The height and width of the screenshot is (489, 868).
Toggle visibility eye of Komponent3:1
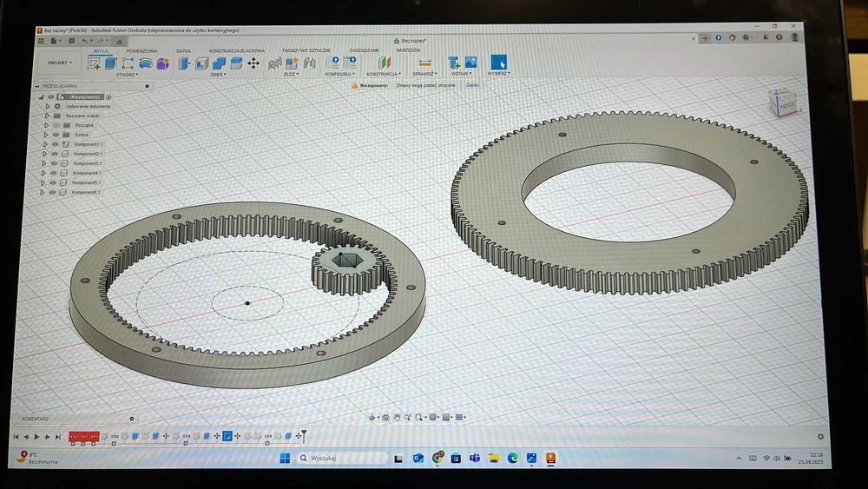click(54, 164)
